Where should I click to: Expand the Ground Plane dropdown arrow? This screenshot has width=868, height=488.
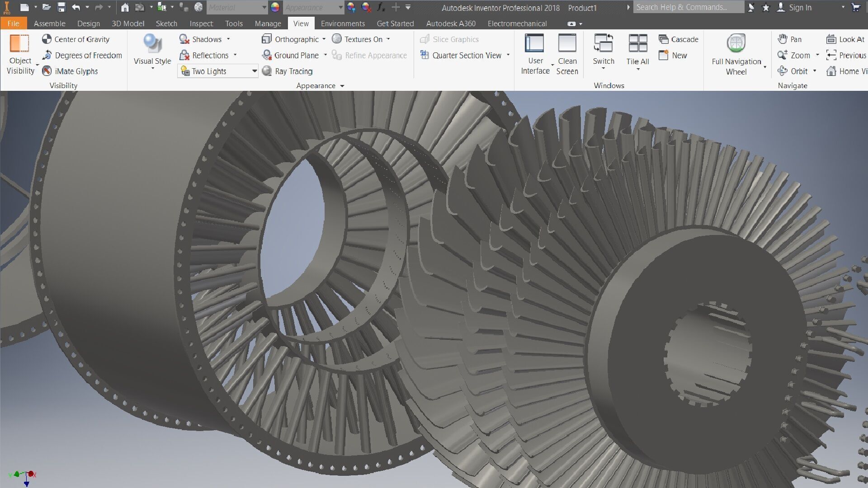pyautogui.click(x=325, y=55)
